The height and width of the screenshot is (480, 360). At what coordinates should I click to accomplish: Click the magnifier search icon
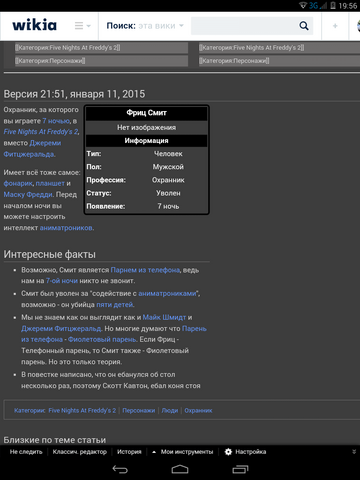click(304, 26)
